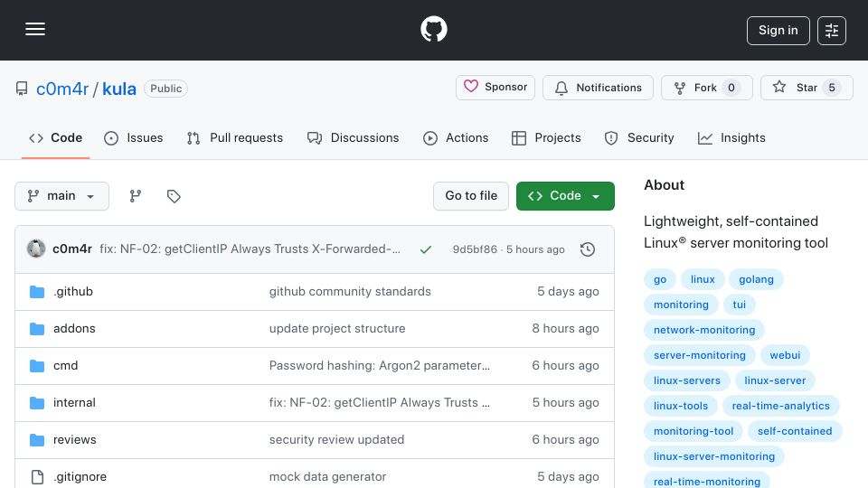The height and width of the screenshot is (488, 868).
Task: Click the 'real-time-analytics' topic tag
Action: (x=780, y=406)
